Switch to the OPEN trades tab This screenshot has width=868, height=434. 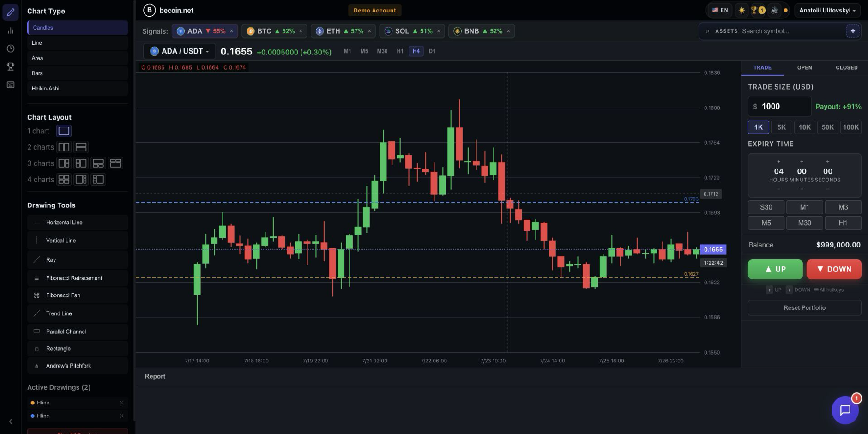[x=804, y=68]
